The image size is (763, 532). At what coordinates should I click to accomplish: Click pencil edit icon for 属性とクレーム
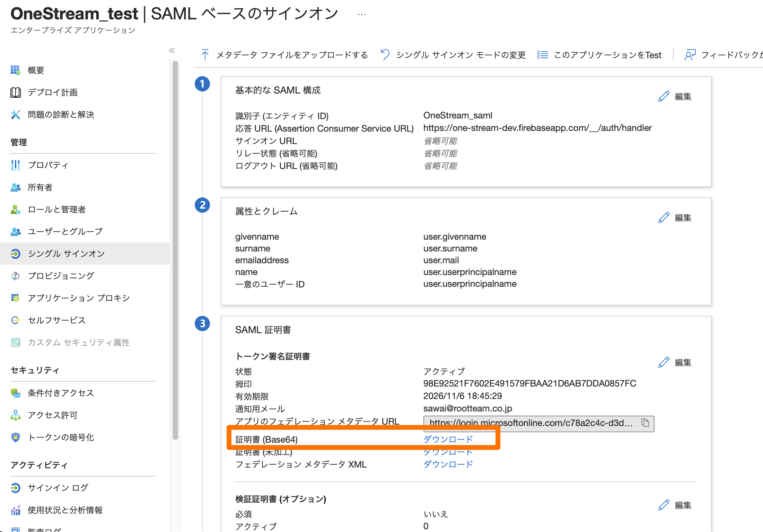tap(664, 218)
